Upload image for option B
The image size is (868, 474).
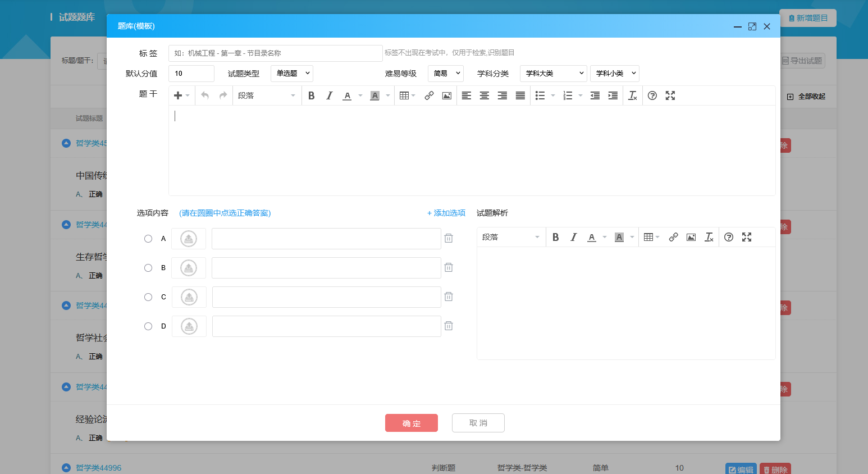click(189, 268)
